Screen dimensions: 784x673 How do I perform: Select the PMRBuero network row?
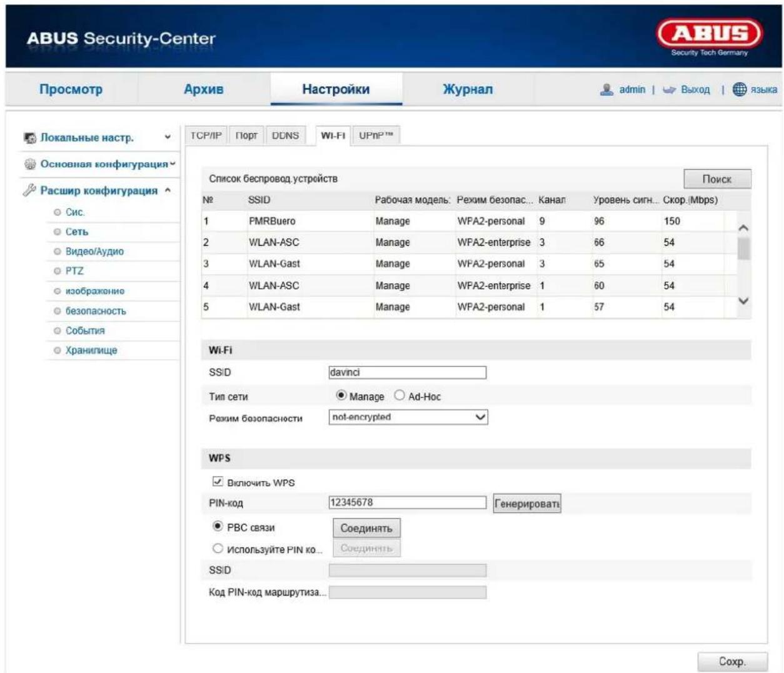(469, 221)
